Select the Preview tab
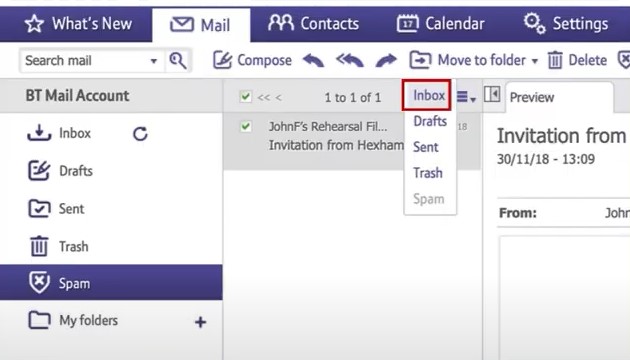The image size is (630, 360). point(560,97)
